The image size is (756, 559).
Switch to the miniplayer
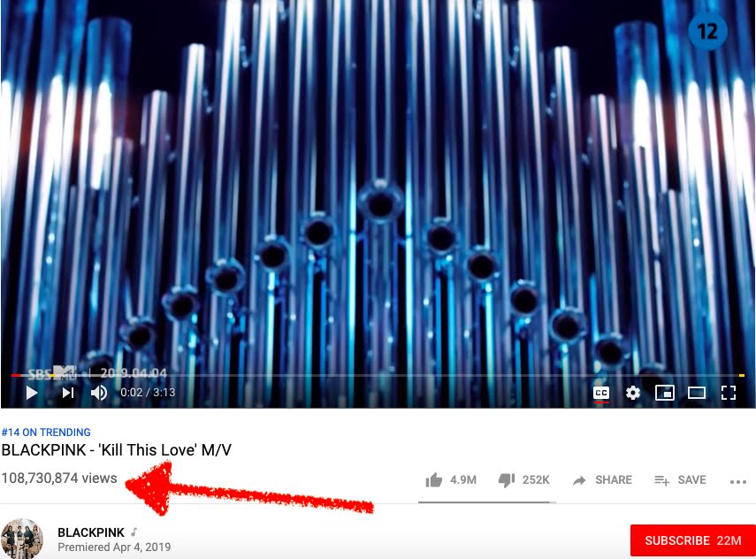pyautogui.click(x=664, y=393)
